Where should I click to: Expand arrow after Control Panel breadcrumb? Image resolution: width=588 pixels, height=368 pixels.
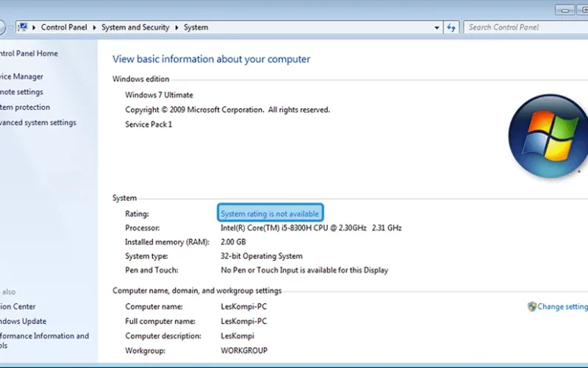94,27
